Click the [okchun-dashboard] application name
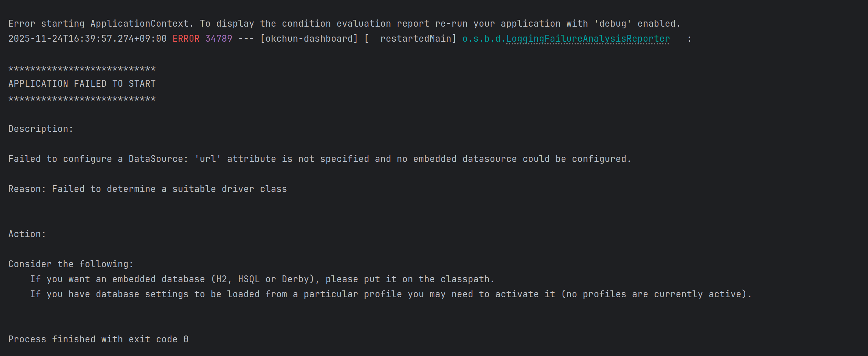The height and width of the screenshot is (356, 868). (x=309, y=39)
